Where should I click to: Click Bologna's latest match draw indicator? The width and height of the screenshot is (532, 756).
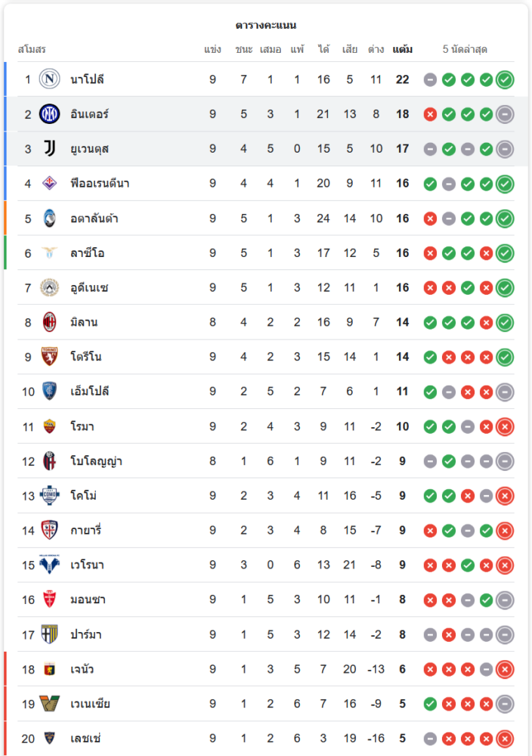pos(505,461)
